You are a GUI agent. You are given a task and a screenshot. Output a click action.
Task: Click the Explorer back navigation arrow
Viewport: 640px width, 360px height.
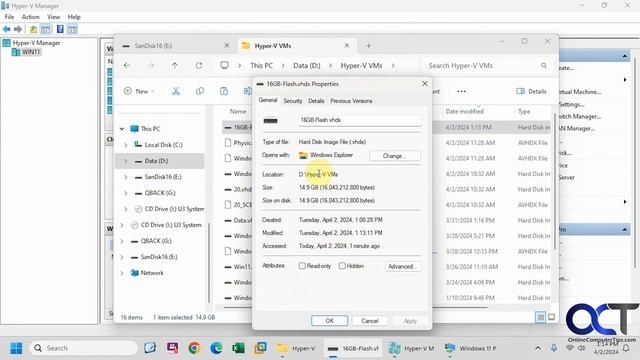click(127, 65)
